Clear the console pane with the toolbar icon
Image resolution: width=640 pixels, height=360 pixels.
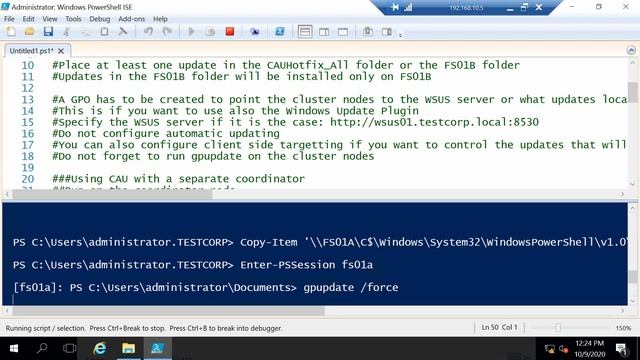pos(122,31)
